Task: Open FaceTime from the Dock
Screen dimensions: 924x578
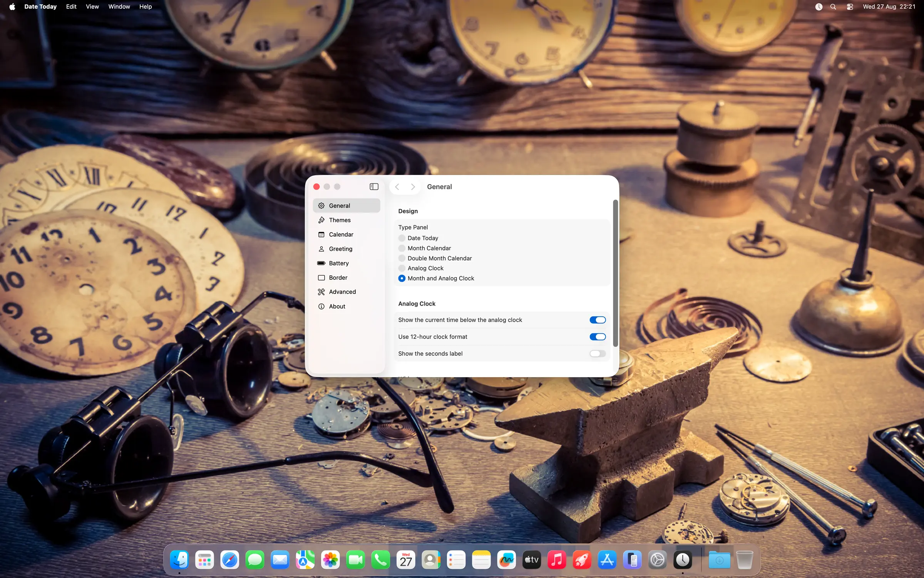Action: [x=355, y=560]
